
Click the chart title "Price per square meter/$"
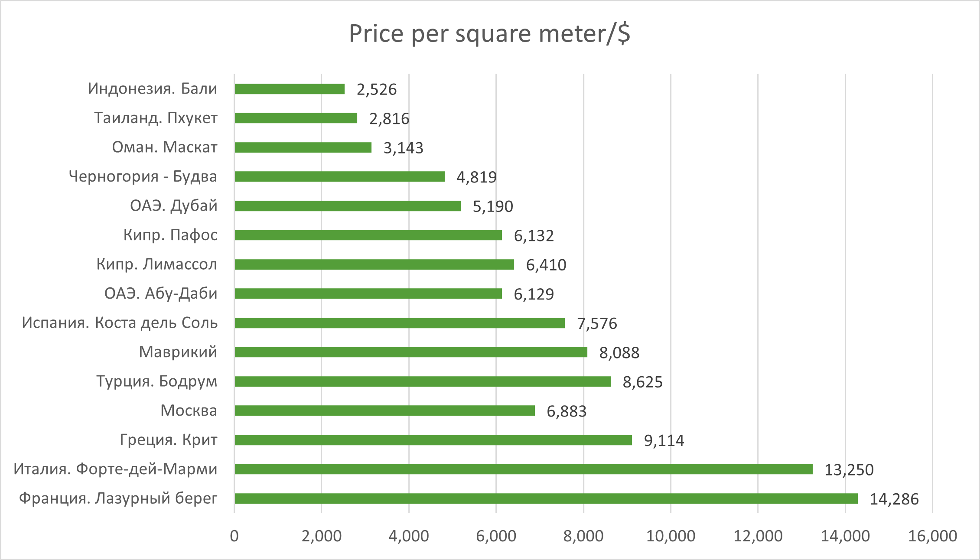coord(489,34)
